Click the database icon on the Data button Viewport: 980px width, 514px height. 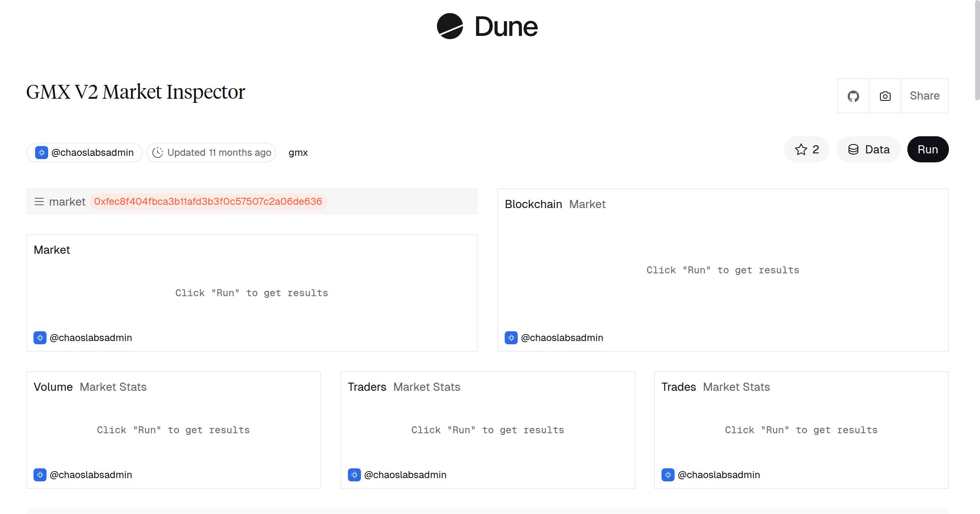coord(853,149)
